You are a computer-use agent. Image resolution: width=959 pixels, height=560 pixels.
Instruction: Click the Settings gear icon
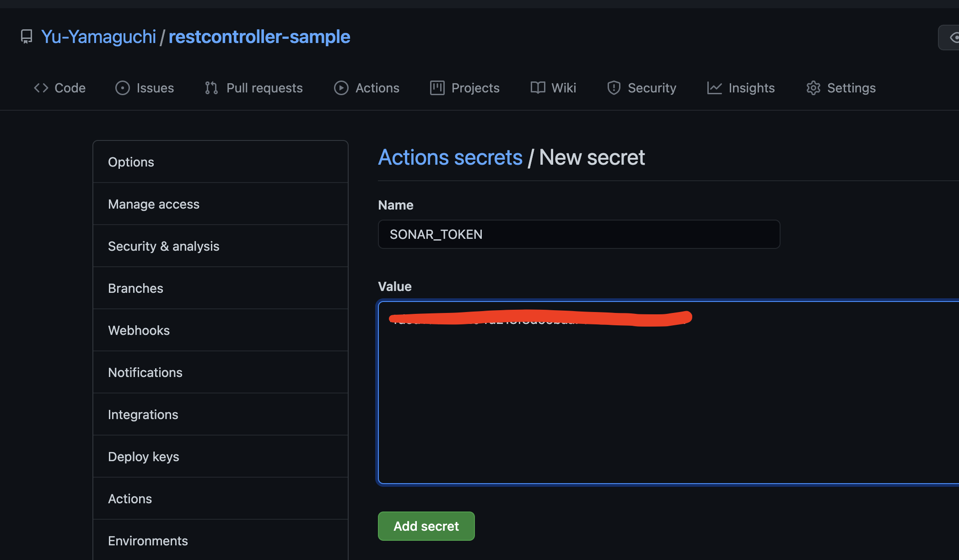click(813, 87)
